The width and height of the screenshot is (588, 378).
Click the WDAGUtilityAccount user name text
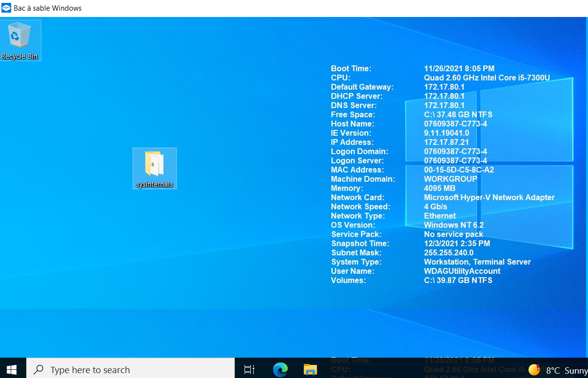(462, 271)
